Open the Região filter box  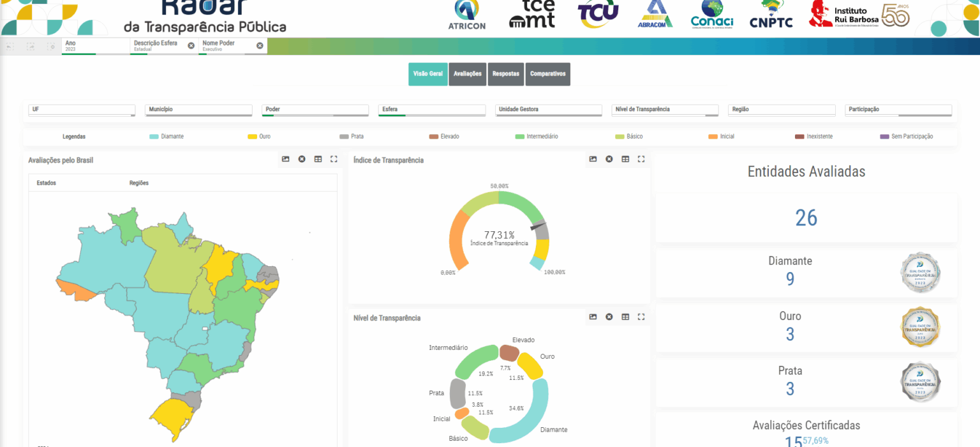click(x=781, y=110)
